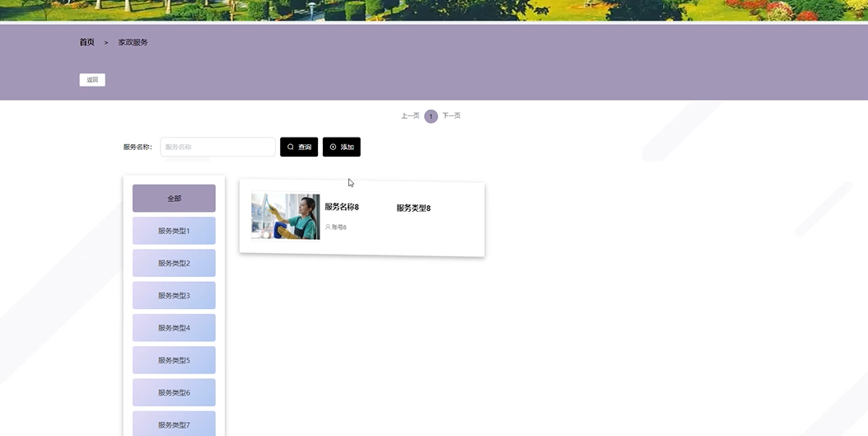This screenshot has height=436, width=868.
Task: Filter by 服务类型7
Action: coord(174,424)
